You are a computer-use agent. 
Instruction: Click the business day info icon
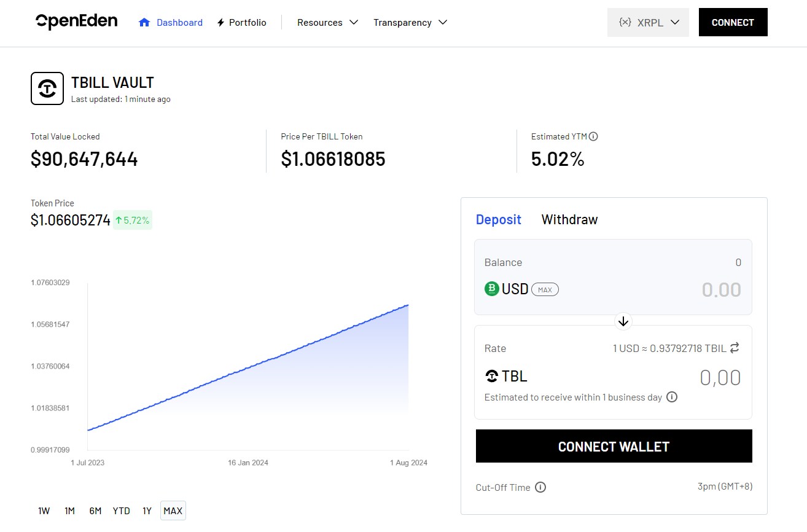(x=672, y=397)
